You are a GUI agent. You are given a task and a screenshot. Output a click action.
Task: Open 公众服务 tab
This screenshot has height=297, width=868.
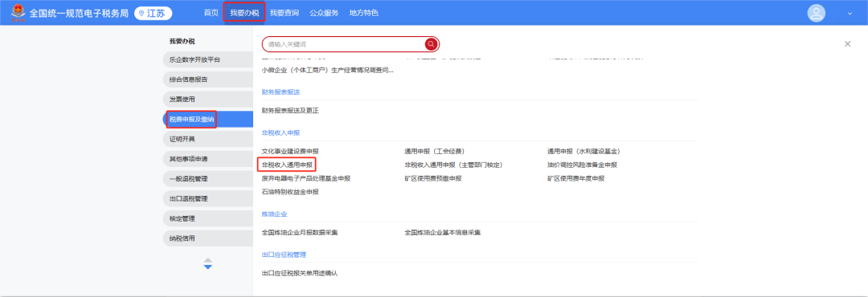click(x=325, y=13)
